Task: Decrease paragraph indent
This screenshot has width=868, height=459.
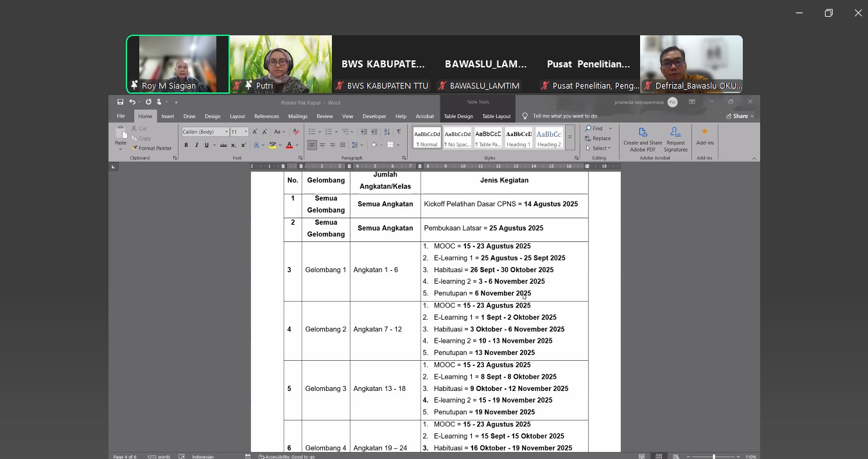Action: click(x=364, y=132)
